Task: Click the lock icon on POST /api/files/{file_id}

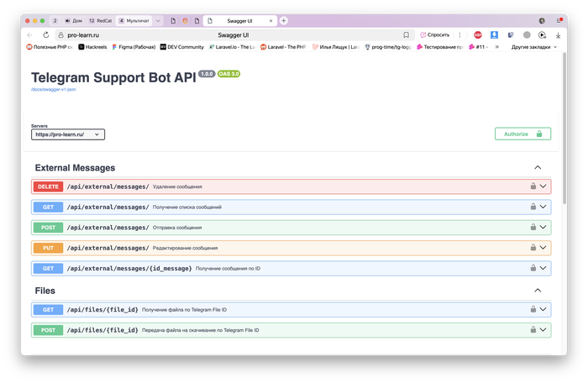Action: (533, 330)
